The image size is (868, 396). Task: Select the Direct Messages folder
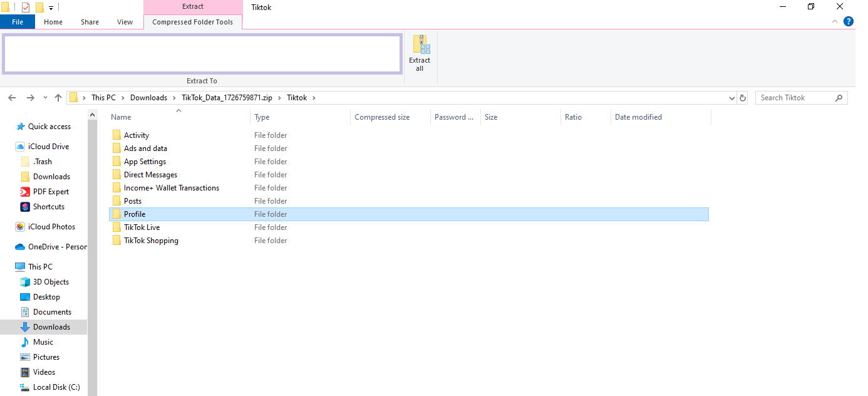(150, 175)
